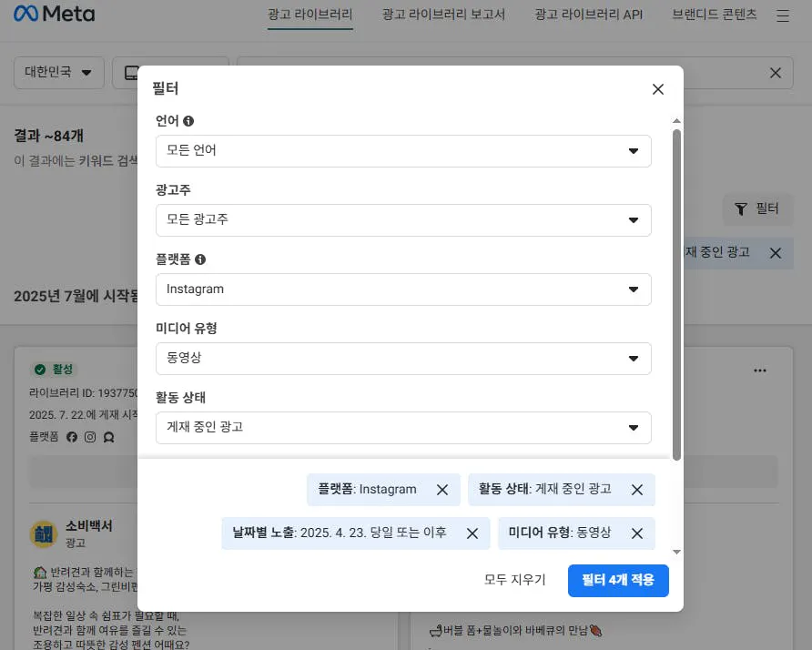The height and width of the screenshot is (650, 812).
Task: Click 모두 지우기 to clear filters
Action: pyautogui.click(x=514, y=580)
